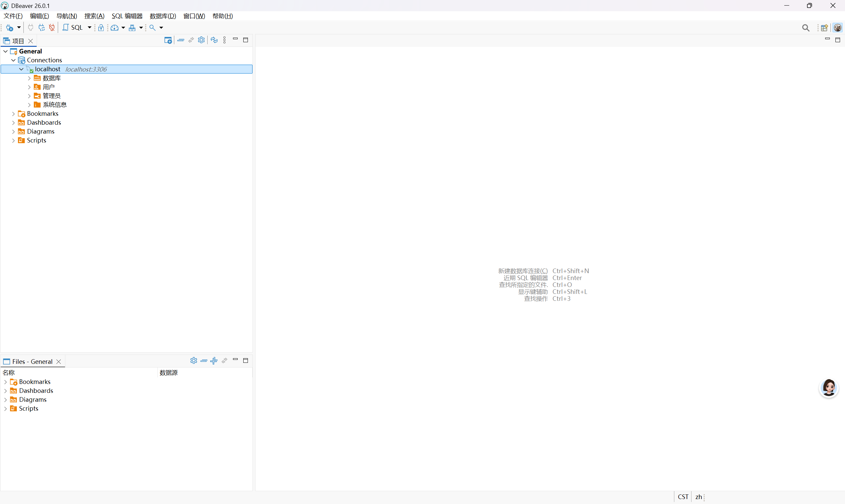Screen dimensions: 845x504
Task: Open project panel settings gear
Action: (201, 40)
